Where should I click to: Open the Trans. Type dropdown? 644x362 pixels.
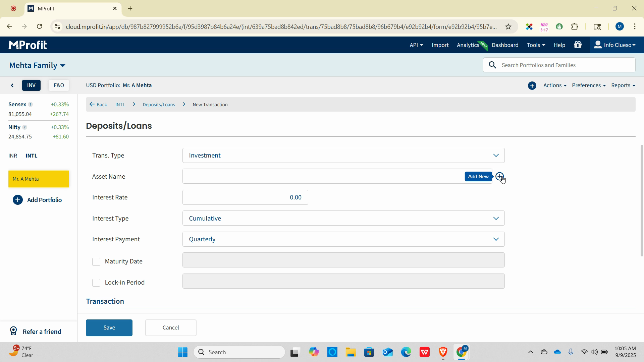[x=343, y=156]
